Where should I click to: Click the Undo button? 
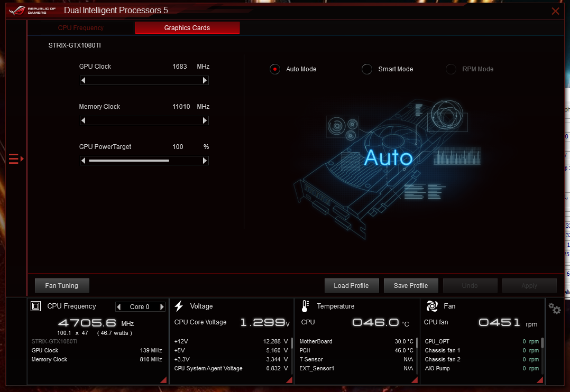[x=470, y=286]
